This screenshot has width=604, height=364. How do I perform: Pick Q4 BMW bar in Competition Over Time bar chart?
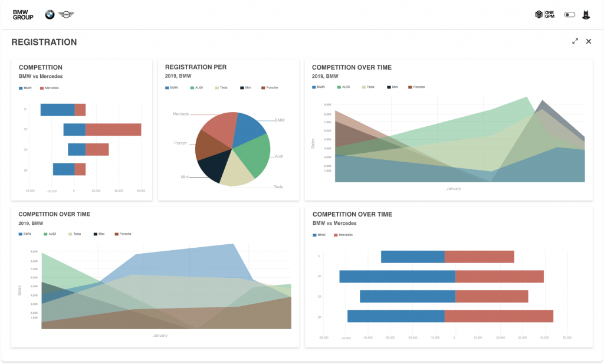396,316
